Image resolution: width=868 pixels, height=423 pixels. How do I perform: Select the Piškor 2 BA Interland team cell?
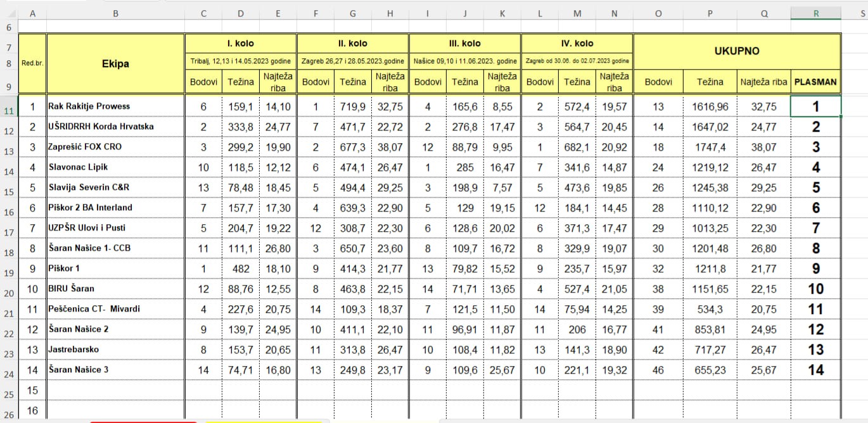coord(115,208)
